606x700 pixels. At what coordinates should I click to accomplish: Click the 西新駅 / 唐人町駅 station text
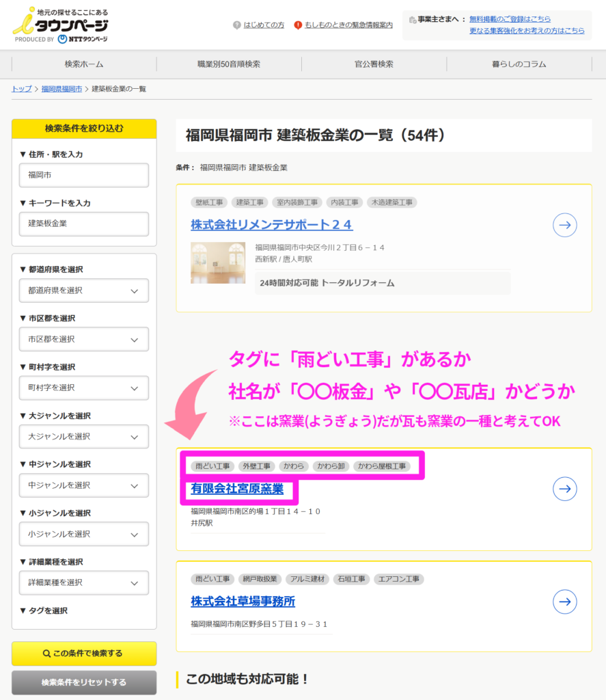tap(284, 259)
